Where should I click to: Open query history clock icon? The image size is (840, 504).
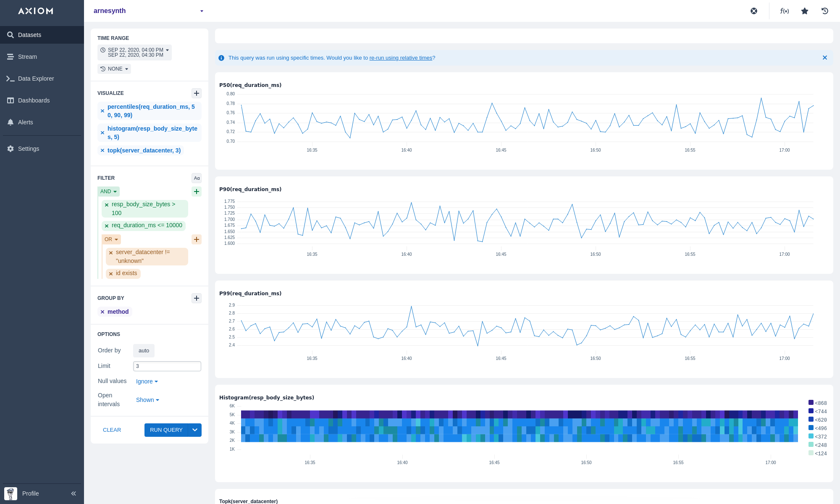click(x=825, y=11)
